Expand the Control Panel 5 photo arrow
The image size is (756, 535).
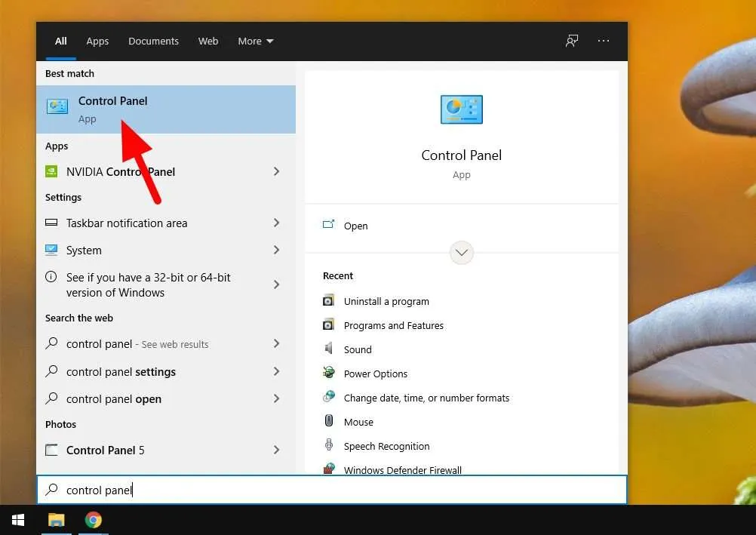(x=276, y=450)
